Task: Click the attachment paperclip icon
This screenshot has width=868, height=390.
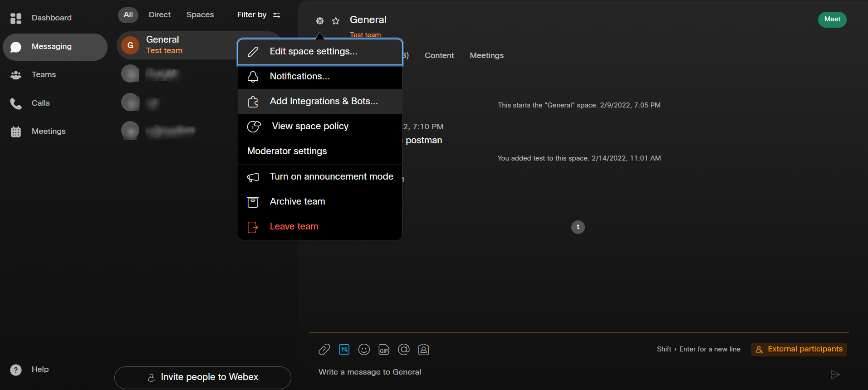Action: pos(324,349)
